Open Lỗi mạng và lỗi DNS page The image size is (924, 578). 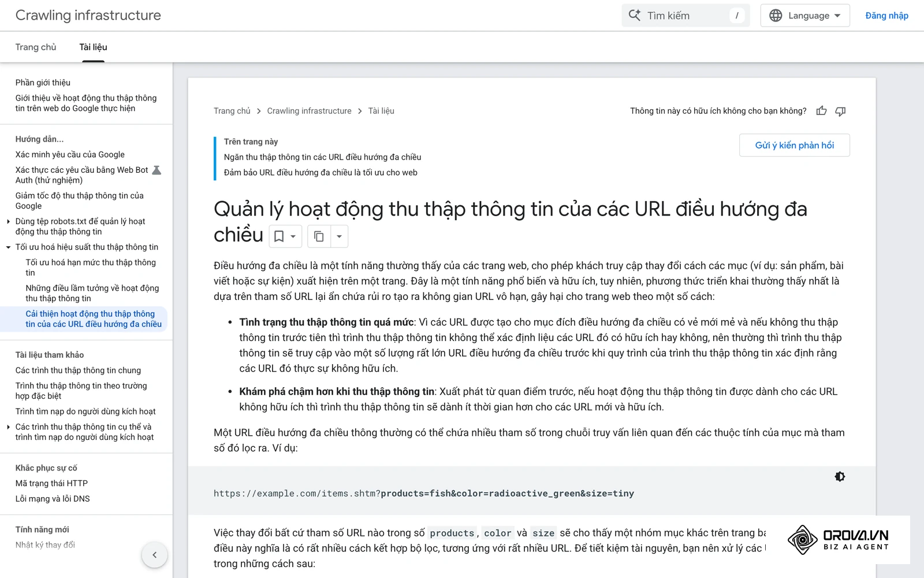coord(53,499)
